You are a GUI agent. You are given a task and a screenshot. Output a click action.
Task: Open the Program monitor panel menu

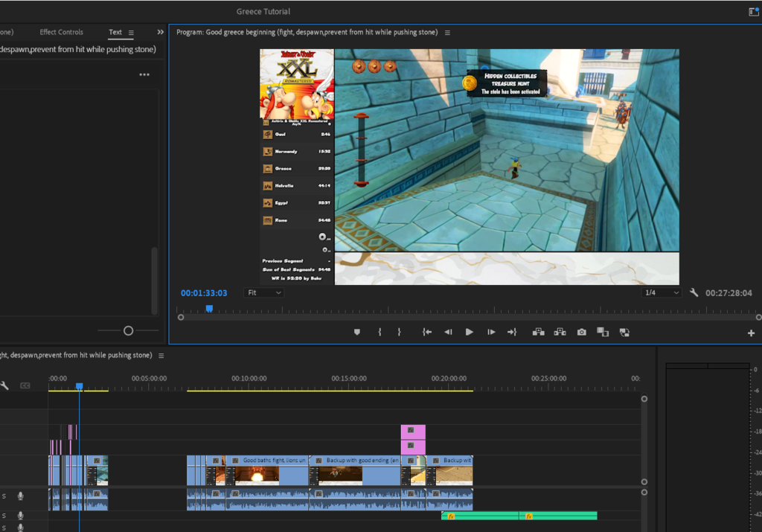[447, 33]
